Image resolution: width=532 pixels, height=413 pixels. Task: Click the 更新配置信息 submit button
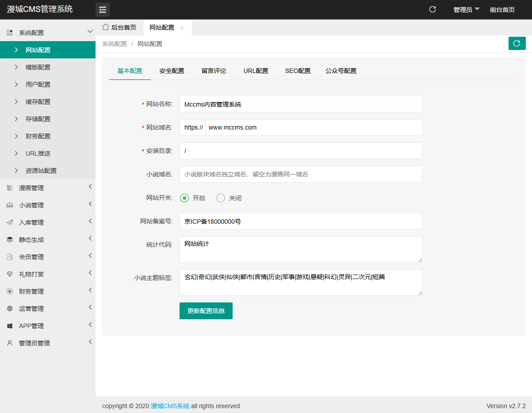pos(206,311)
